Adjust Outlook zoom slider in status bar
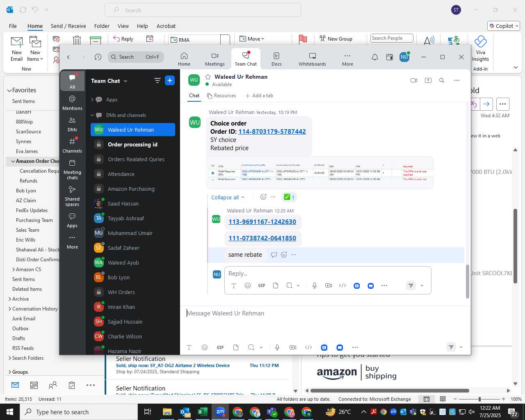Screen dimensions: 525x420 pos(479,399)
